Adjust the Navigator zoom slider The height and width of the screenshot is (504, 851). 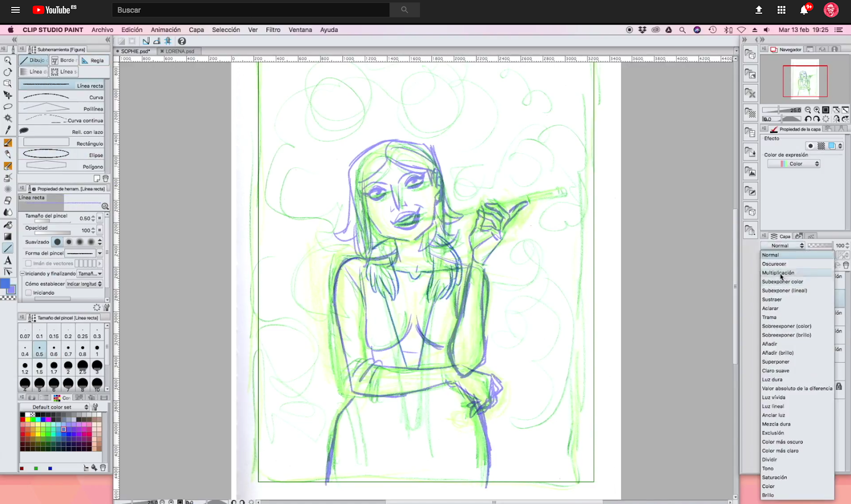782,110
